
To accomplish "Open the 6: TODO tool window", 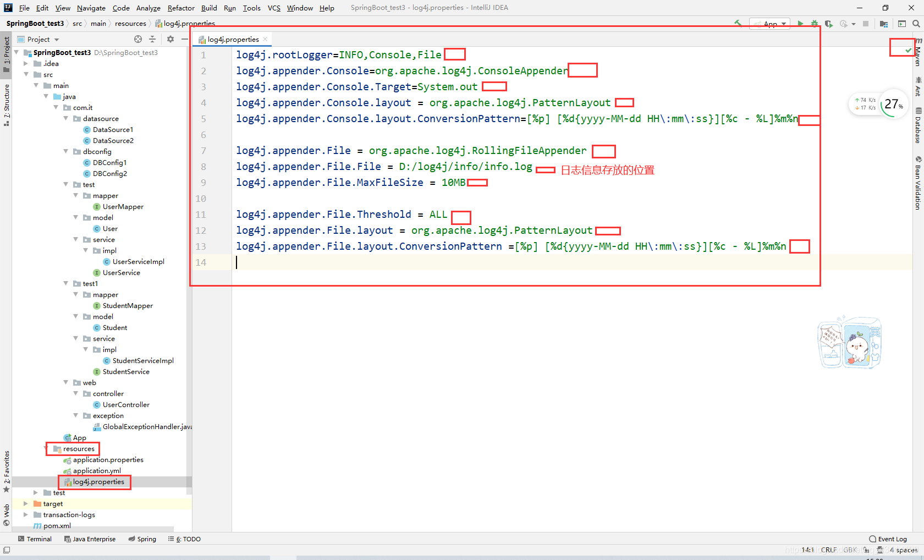I will tap(184, 539).
